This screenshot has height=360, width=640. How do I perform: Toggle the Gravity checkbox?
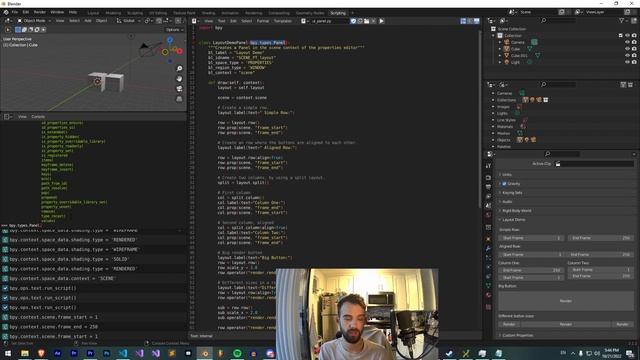click(504, 184)
